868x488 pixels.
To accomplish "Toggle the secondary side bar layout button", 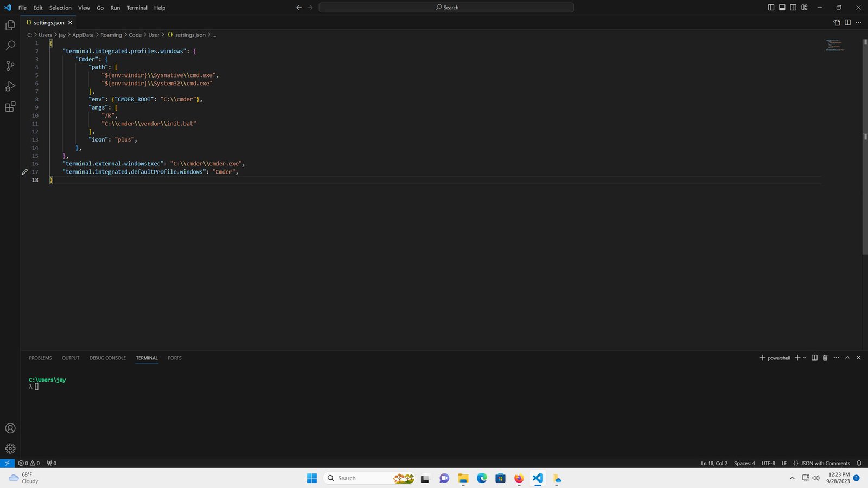I will [x=793, y=8].
